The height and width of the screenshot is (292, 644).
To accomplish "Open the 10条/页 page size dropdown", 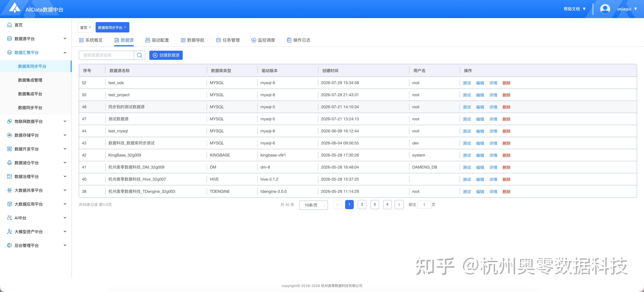I will pyautogui.click(x=314, y=205).
